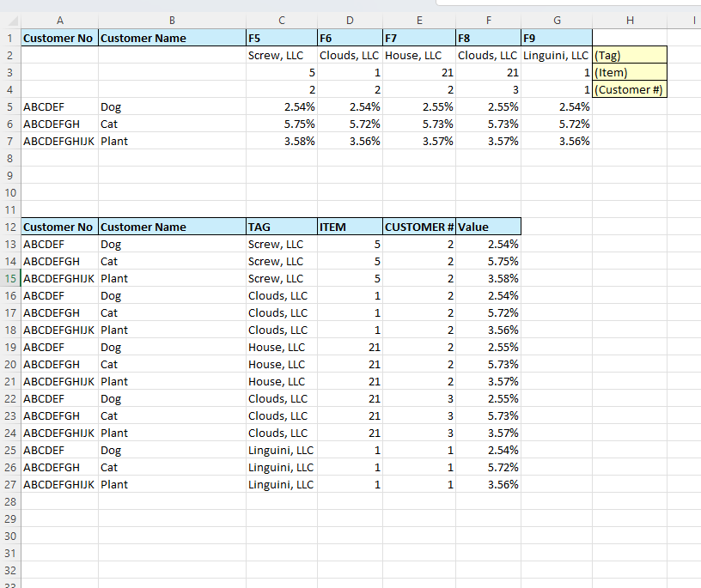Select column E header
The width and height of the screenshot is (701, 588).
(419, 21)
